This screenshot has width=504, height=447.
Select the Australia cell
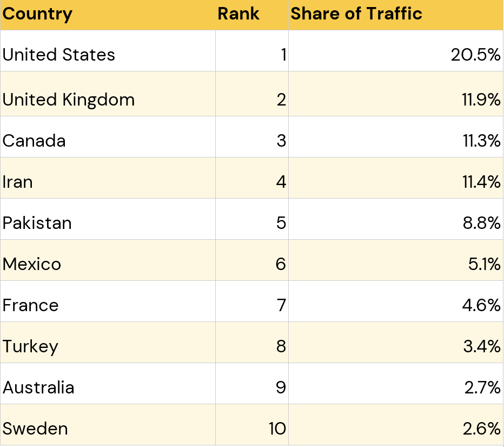tap(38, 387)
